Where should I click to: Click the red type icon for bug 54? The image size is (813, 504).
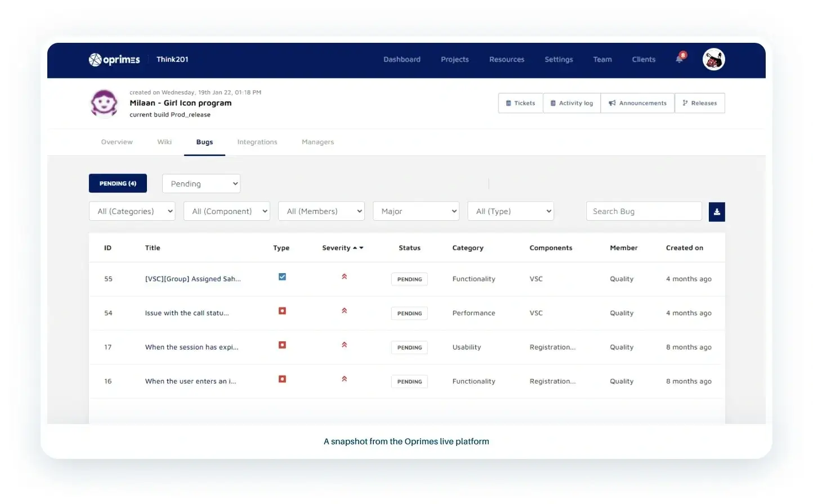pos(282,311)
